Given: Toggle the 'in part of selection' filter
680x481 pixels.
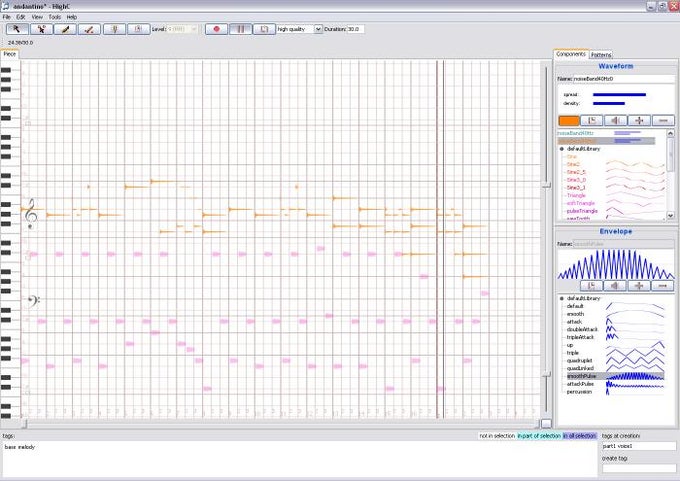Looking at the screenshot, I should 539,435.
